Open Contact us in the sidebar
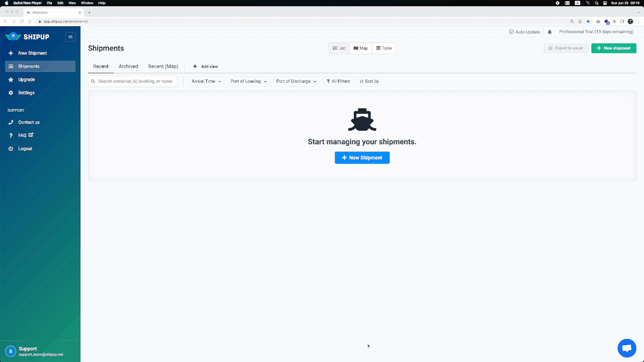This screenshot has width=644, height=362. [29, 122]
